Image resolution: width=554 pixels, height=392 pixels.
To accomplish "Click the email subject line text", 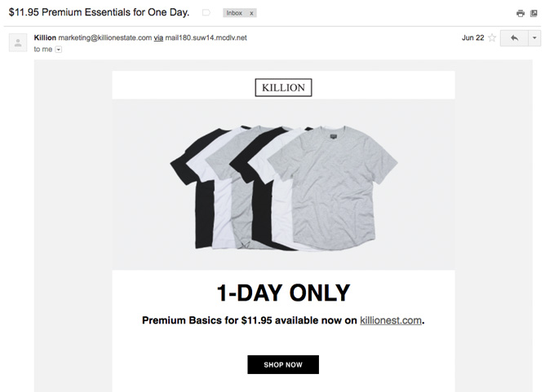I will point(99,12).
